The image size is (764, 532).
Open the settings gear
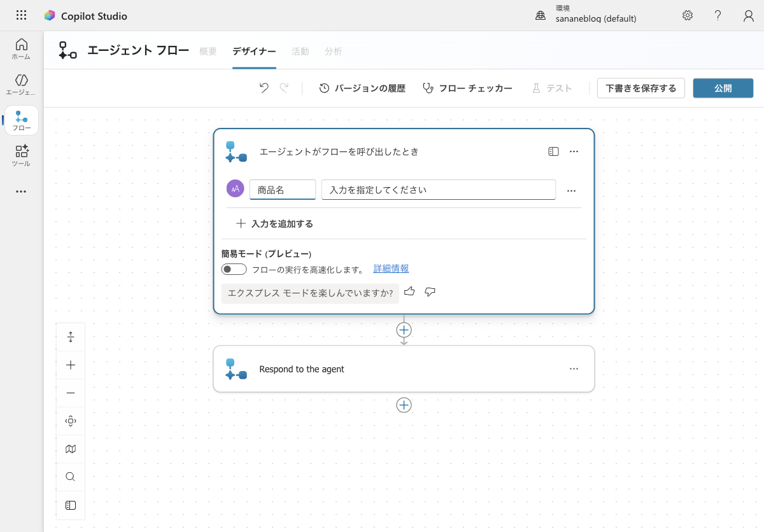(688, 16)
